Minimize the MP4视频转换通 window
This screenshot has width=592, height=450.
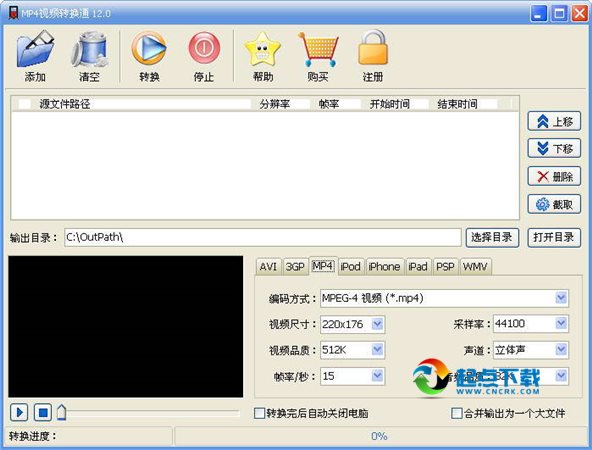pos(538,14)
